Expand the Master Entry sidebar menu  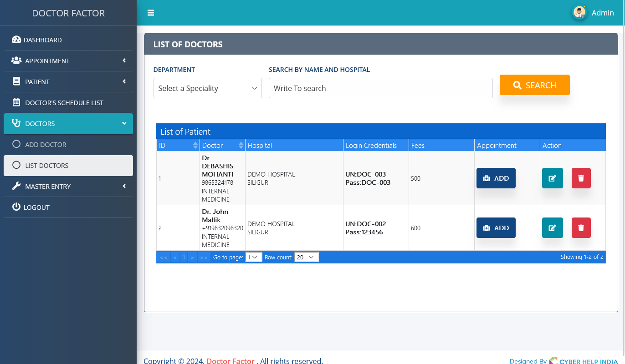point(68,187)
